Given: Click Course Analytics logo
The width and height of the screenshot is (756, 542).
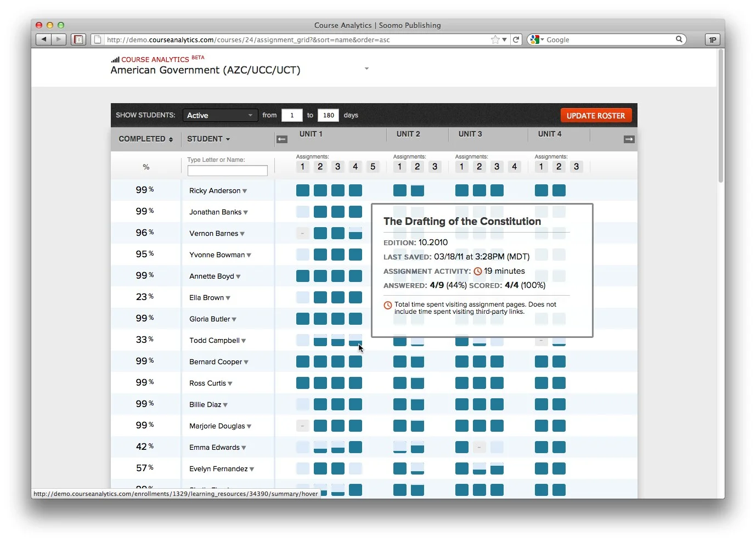Looking at the screenshot, I should (157, 59).
